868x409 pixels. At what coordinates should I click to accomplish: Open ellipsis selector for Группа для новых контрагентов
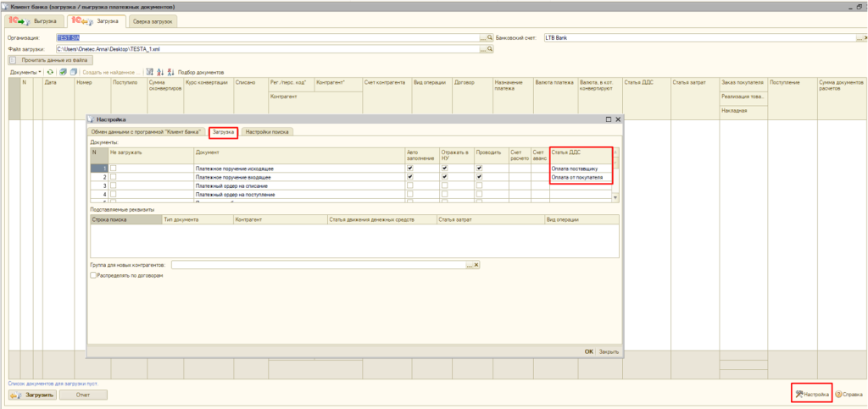point(468,265)
